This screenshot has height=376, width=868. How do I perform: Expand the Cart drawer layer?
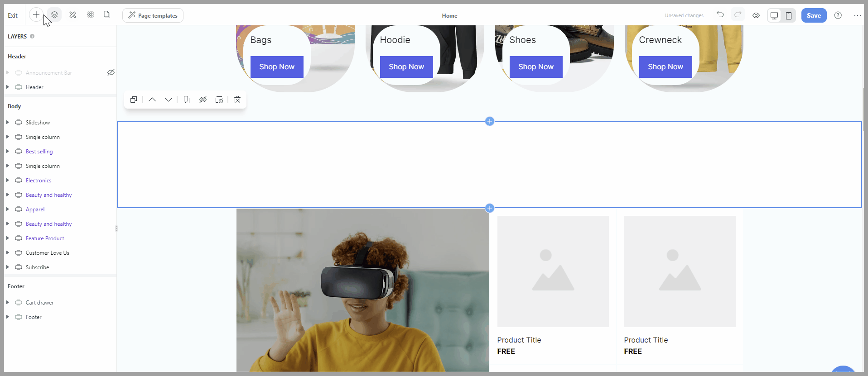pos(8,302)
